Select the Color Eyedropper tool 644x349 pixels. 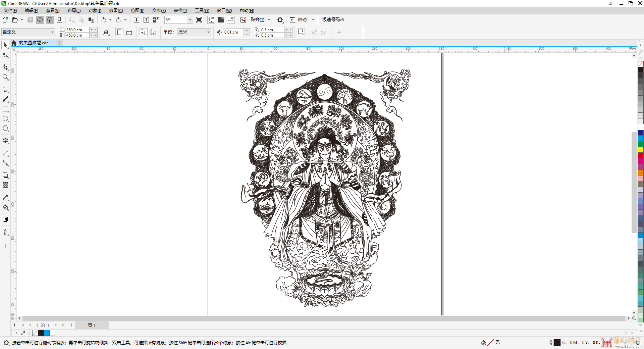(x=5, y=197)
